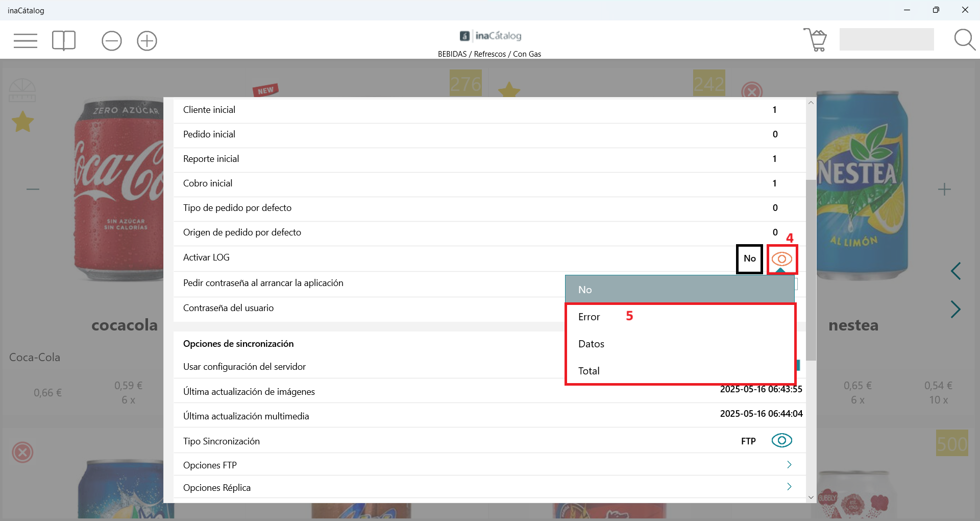Decrease quantity with minus left of cocacola
This screenshot has height=521, width=980.
coord(33,190)
